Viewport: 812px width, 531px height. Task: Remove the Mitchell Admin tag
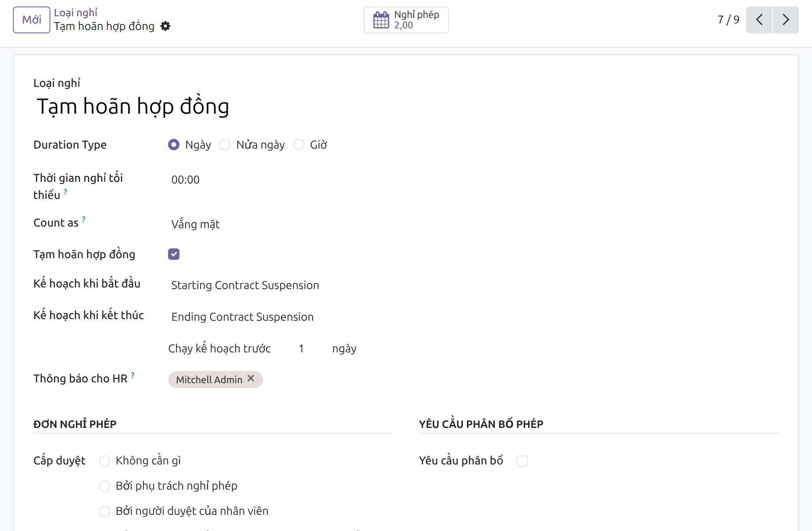click(x=251, y=378)
